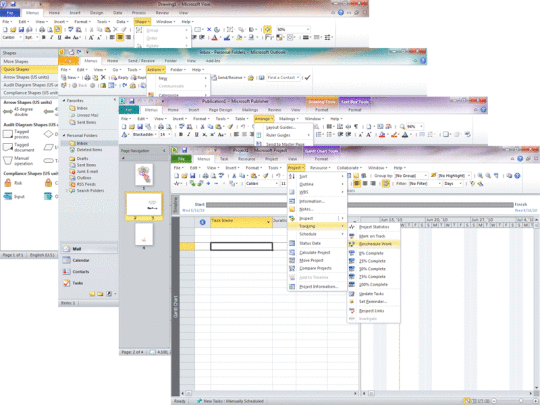Click New icon in Project toolbar

[176, 176]
